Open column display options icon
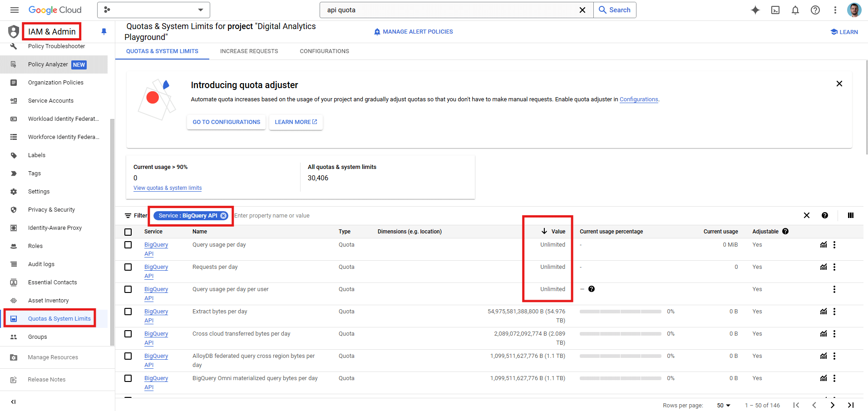Viewport: 868px width, 411px height. point(851,215)
